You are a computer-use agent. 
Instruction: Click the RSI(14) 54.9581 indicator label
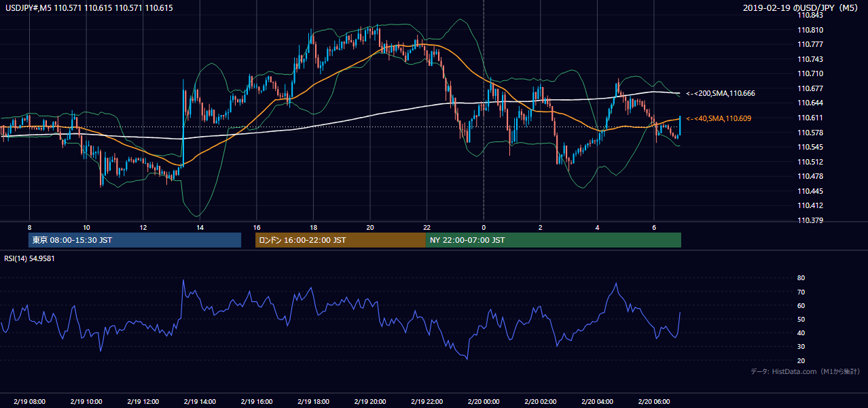(x=29, y=258)
